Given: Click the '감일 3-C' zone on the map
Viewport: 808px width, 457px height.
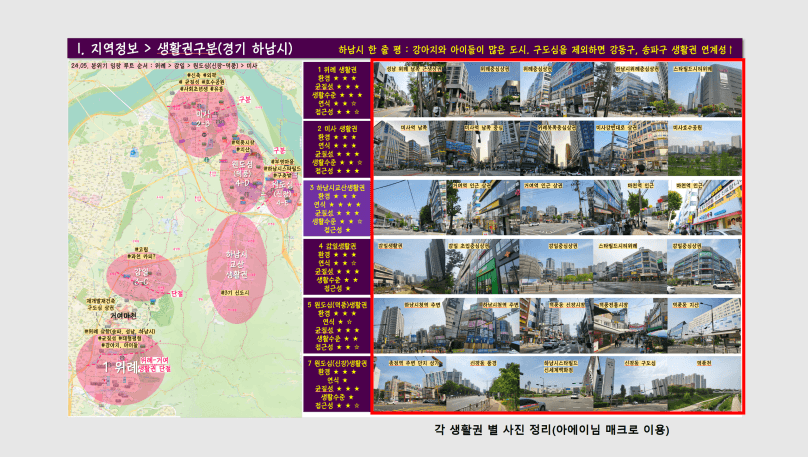Looking at the screenshot, I should 141,277.
